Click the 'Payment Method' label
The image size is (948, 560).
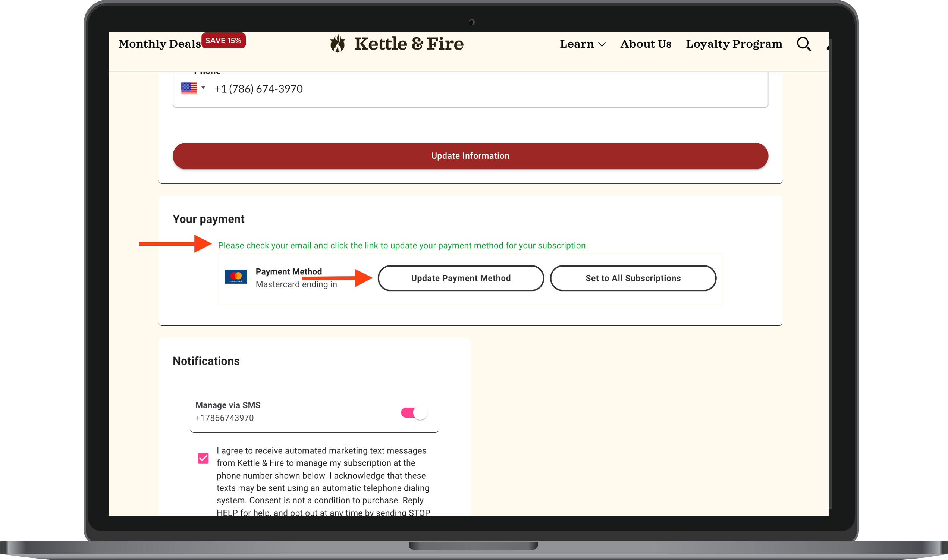pos(289,272)
